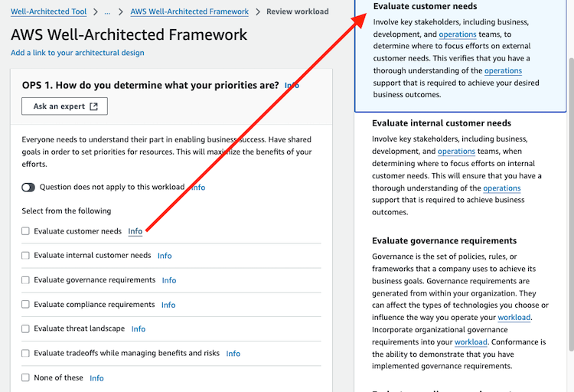Open Info for Evaluate tradeoffs while managing benefits
Viewport: 574px width, 392px height.
pos(233,353)
